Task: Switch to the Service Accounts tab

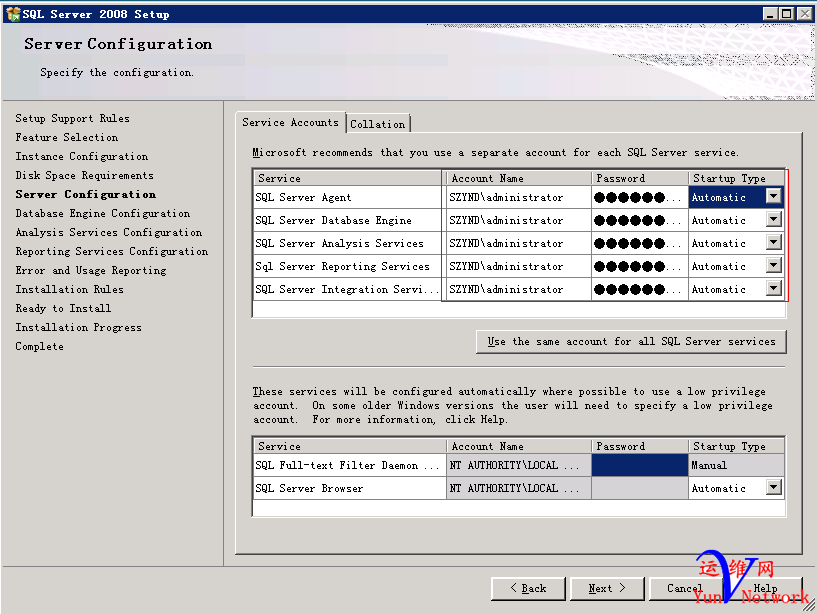Action: click(x=290, y=122)
